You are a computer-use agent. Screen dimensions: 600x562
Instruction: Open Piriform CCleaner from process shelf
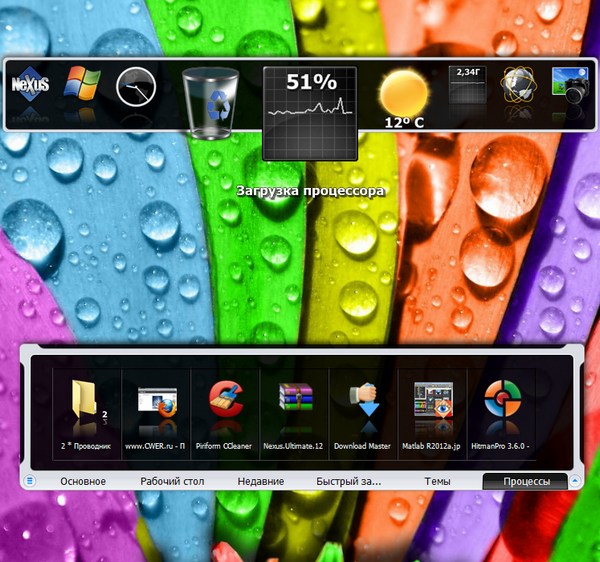pyautogui.click(x=226, y=408)
